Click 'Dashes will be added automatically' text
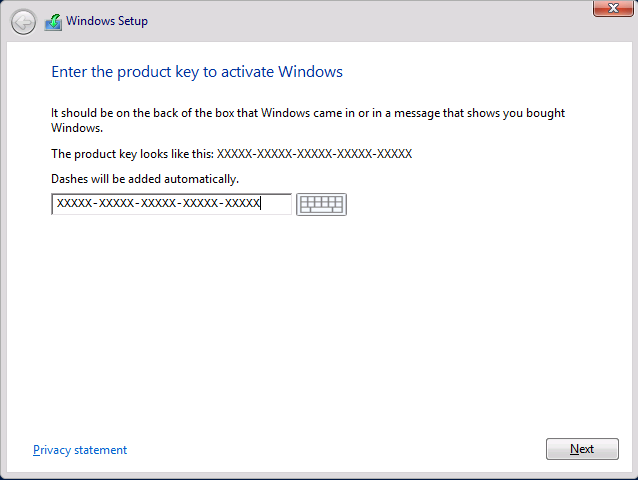The width and height of the screenshot is (638, 480). click(145, 179)
